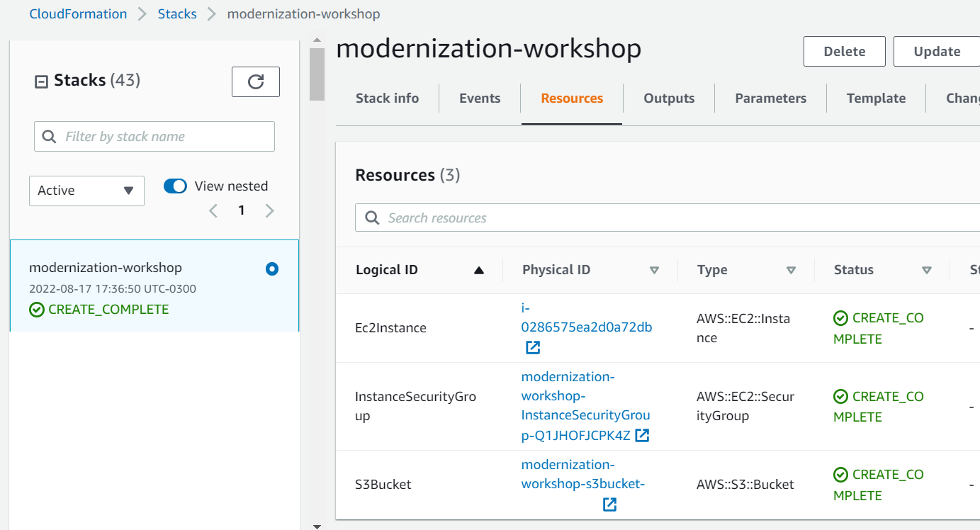Click the scrollbar down arrow
Viewport: 980px width, 530px height.
(x=317, y=526)
